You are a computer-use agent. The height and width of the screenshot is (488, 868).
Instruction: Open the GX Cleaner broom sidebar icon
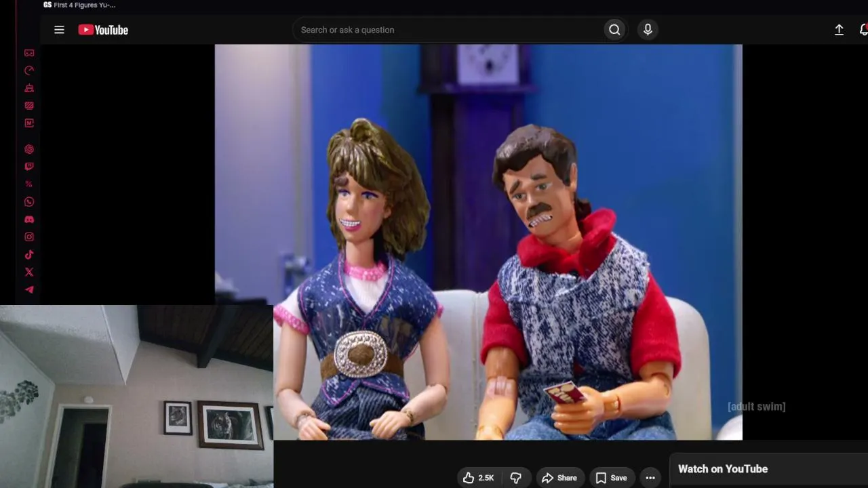point(29,88)
